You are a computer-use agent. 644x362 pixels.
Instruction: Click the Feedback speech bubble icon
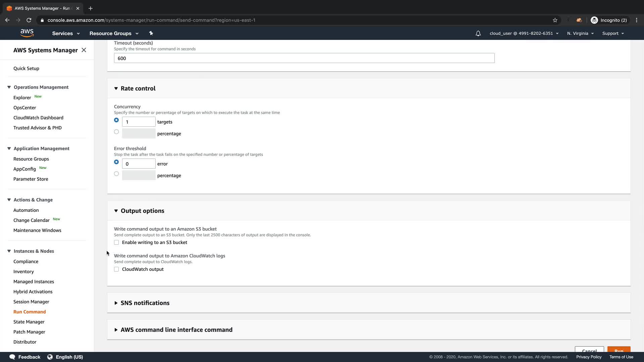point(12,357)
